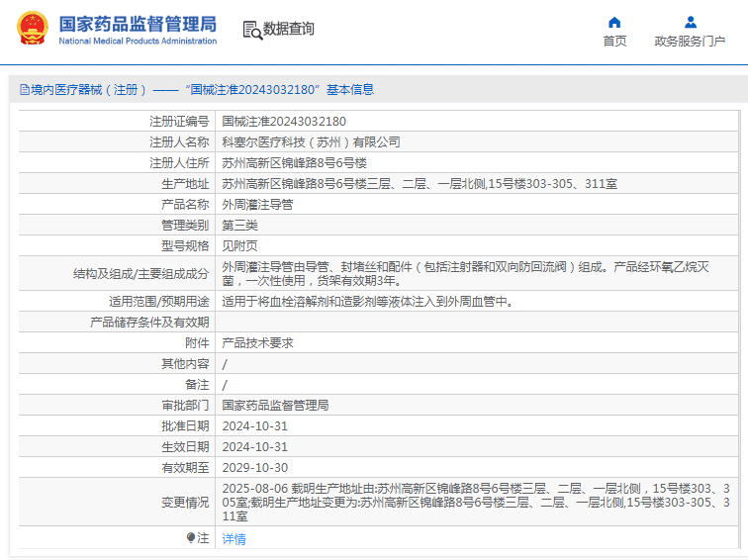This screenshot has width=748, height=560.
Task: Click the 型号规格 row label
Action: click(x=185, y=246)
